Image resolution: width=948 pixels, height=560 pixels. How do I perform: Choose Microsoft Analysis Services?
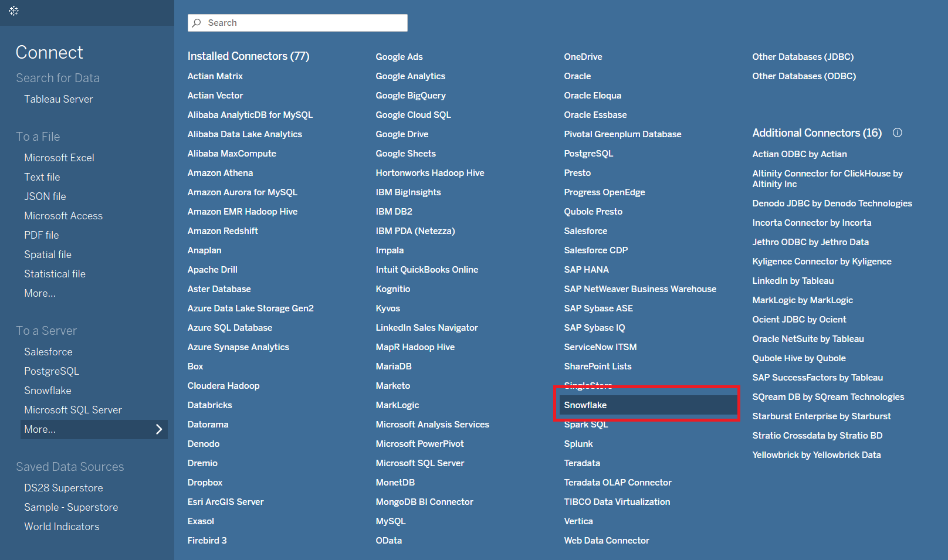(x=432, y=425)
